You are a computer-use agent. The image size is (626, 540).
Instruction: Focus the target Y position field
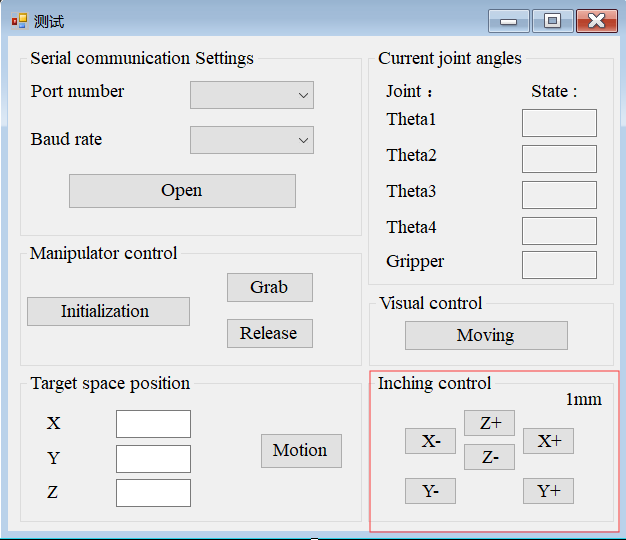153,459
